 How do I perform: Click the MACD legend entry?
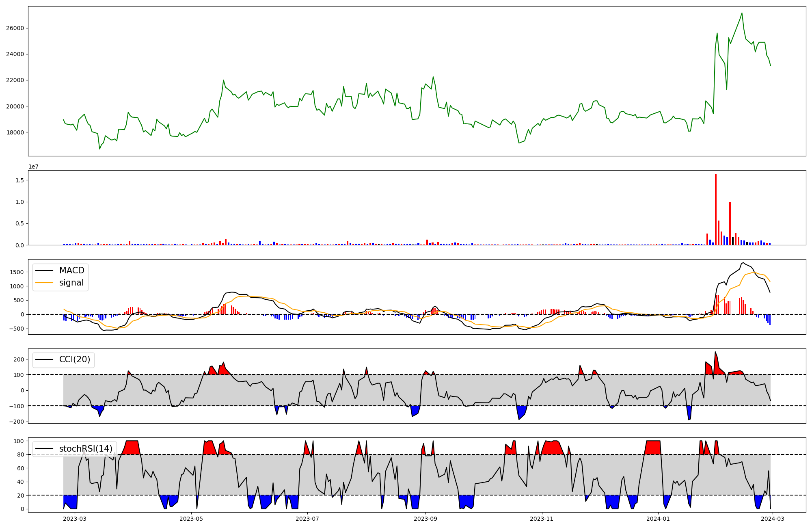coord(71,270)
